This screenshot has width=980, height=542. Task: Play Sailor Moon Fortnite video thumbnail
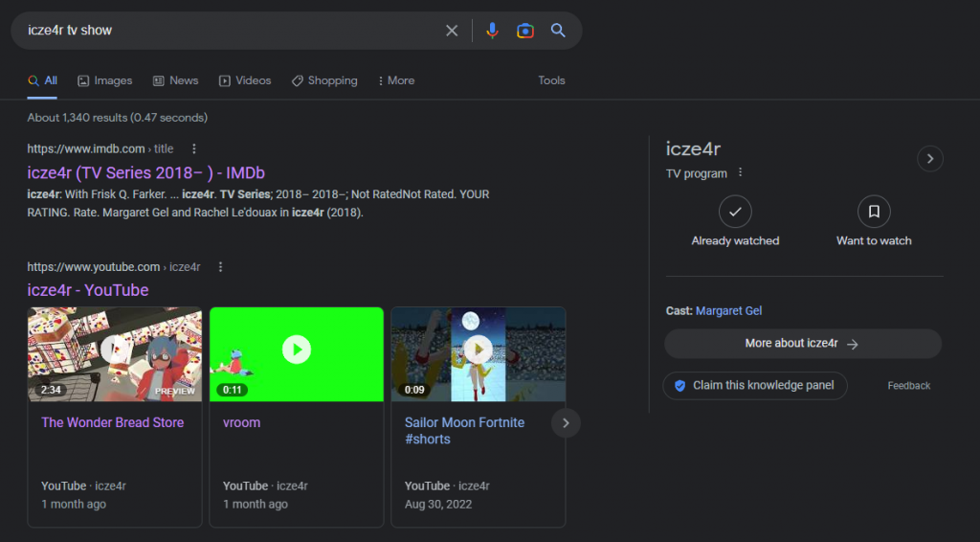point(479,353)
